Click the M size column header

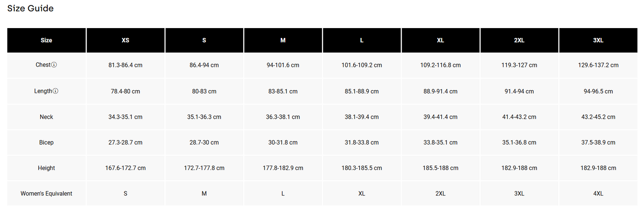(x=283, y=40)
